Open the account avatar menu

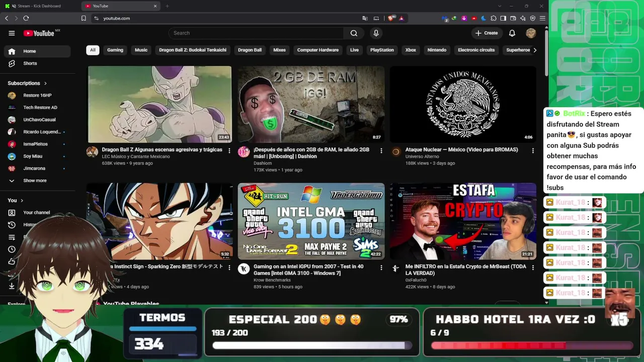click(531, 33)
